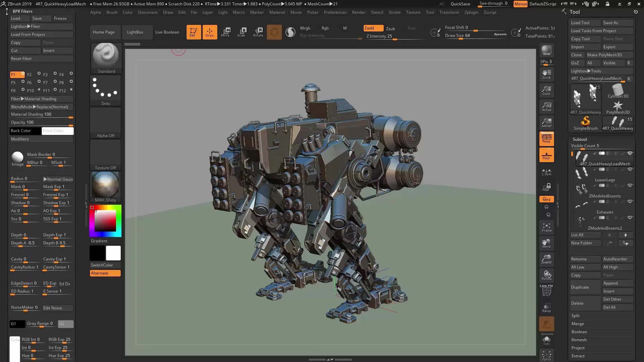Expand the Split section
Image resolution: width=644 pixels, height=362 pixels.
(575, 316)
